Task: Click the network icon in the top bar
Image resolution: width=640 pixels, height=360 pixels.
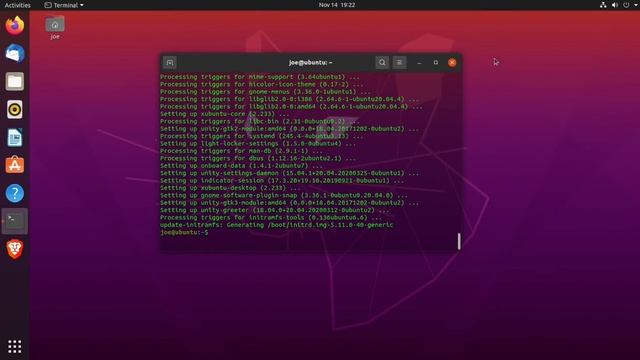Action: tap(603, 5)
